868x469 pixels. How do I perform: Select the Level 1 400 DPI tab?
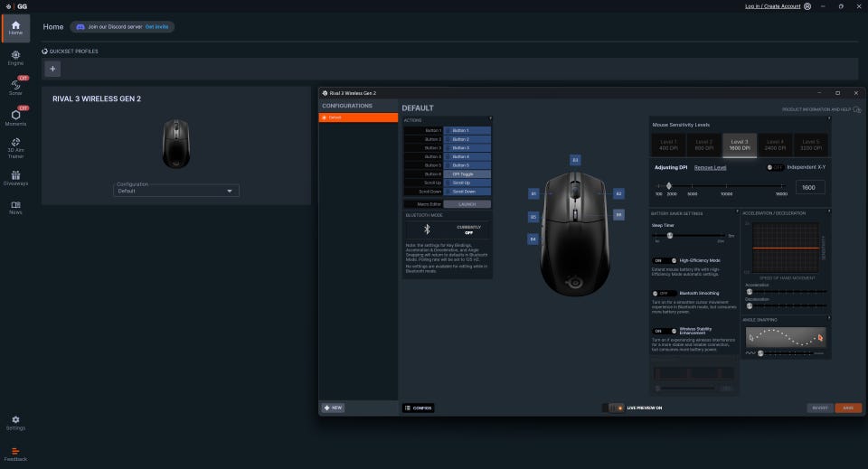click(668, 145)
